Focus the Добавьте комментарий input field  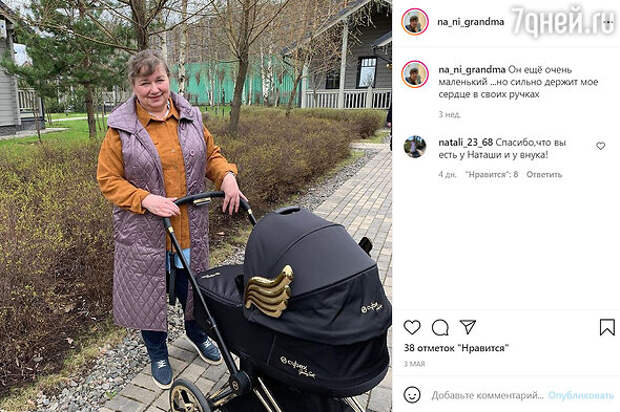(487, 395)
